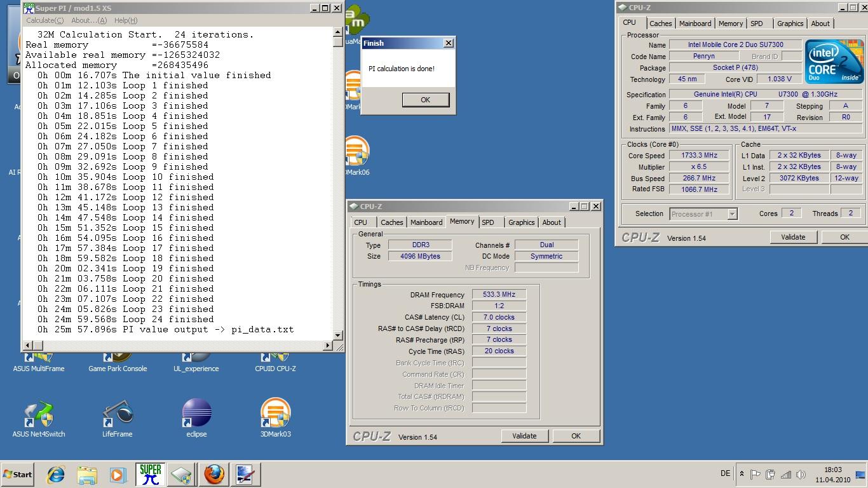Screen dimensions: 868x488
Task: Switch to Mainboard tab in Memory window
Action: coord(426,222)
